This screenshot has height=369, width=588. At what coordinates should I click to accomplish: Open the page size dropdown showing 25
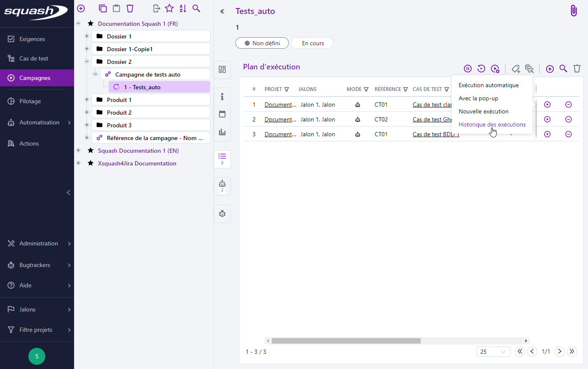(493, 352)
